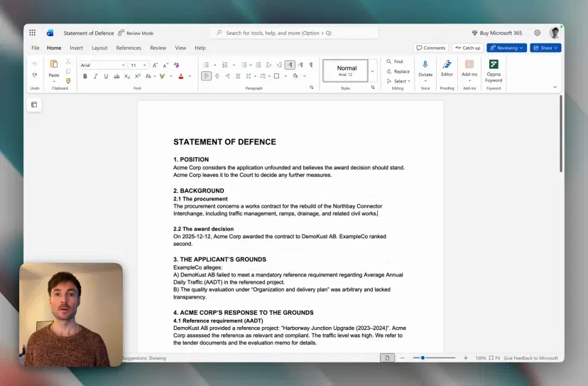
Task: Click the Catch up button
Action: click(x=467, y=48)
